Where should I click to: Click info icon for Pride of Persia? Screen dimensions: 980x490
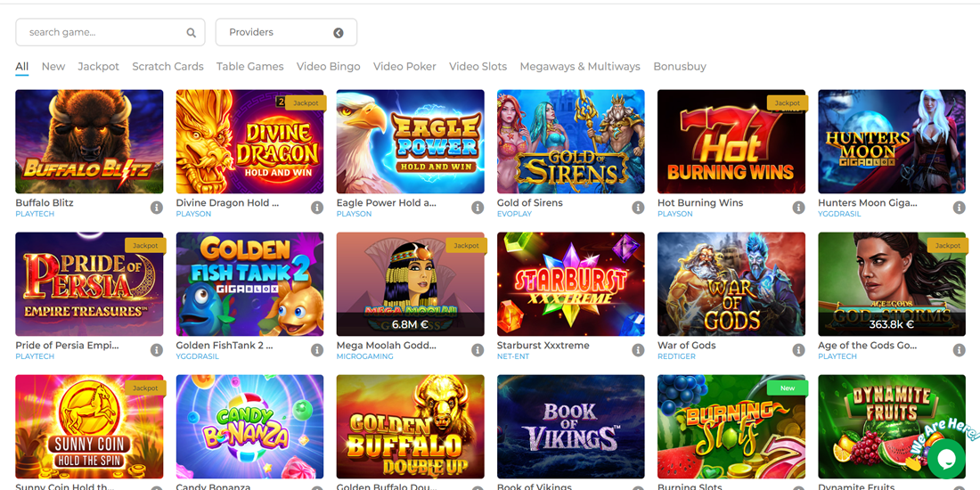click(x=156, y=350)
